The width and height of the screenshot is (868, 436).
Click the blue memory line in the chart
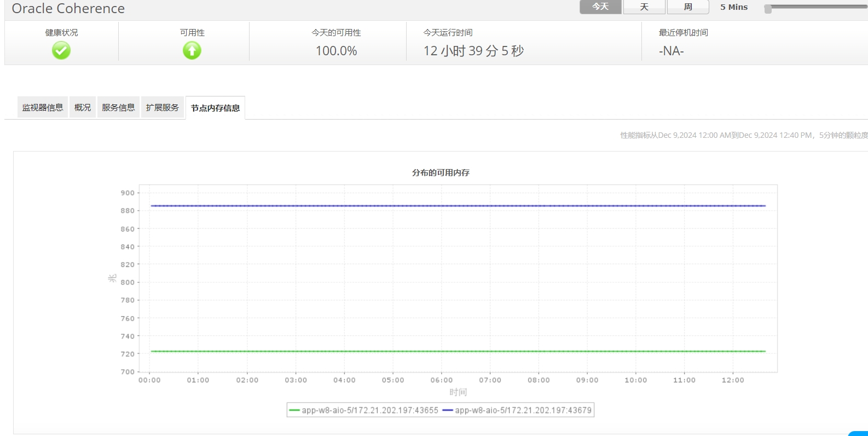tap(458, 206)
